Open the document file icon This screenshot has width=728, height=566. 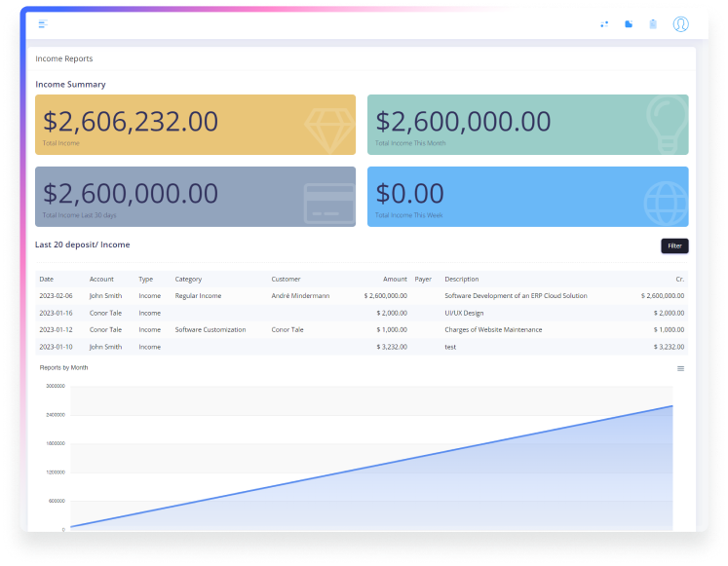click(x=629, y=24)
